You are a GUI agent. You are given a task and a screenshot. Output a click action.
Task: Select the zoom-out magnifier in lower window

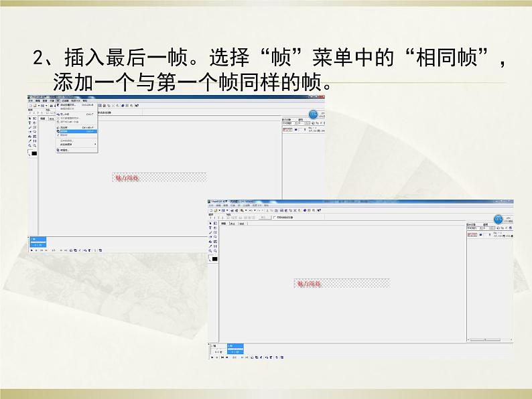click(215, 251)
